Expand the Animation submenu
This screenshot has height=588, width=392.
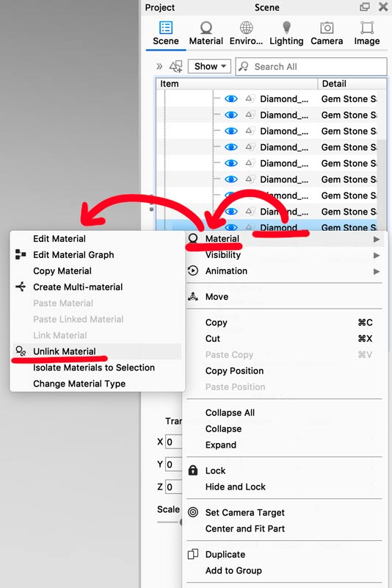point(285,271)
